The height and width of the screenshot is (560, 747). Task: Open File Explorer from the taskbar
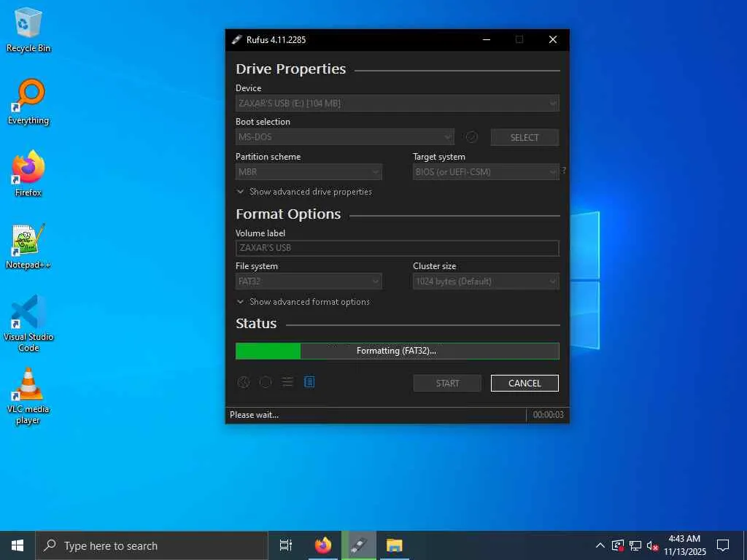pos(395,545)
